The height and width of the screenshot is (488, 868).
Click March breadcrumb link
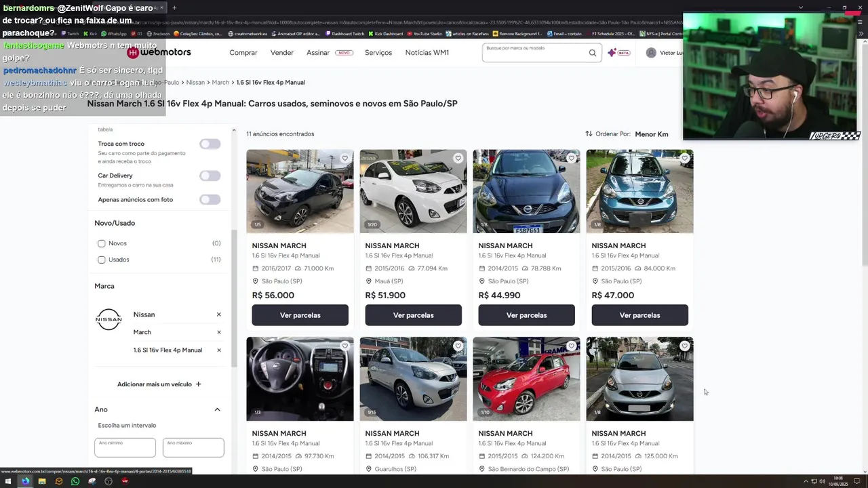(220, 82)
